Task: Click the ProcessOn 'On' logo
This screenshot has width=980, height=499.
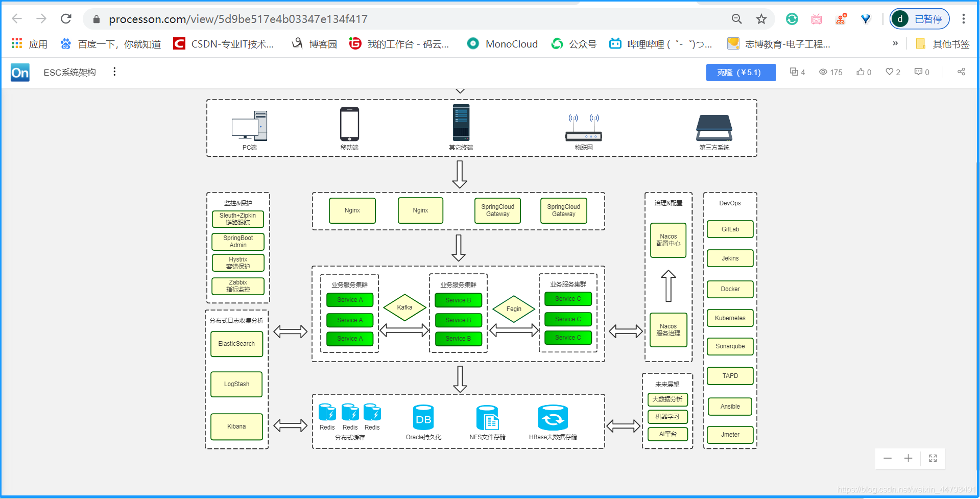Action: coord(20,73)
